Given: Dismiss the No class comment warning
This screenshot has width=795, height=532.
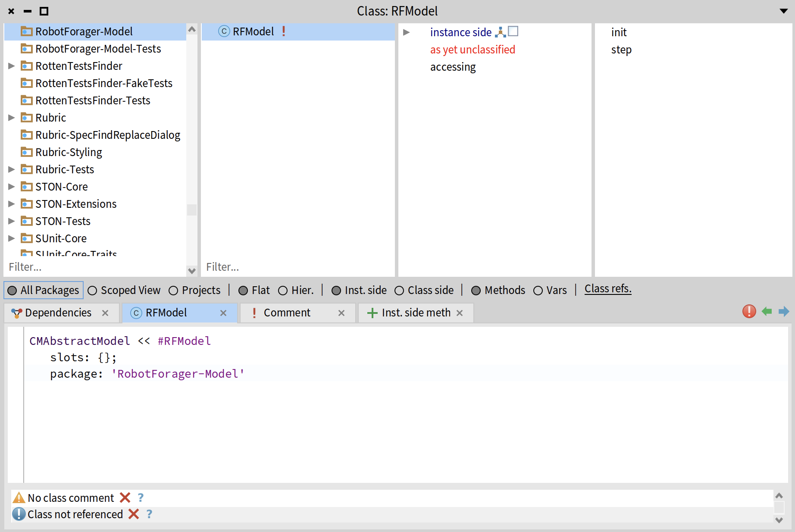Looking at the screenshot, I should tap(125, 498).
